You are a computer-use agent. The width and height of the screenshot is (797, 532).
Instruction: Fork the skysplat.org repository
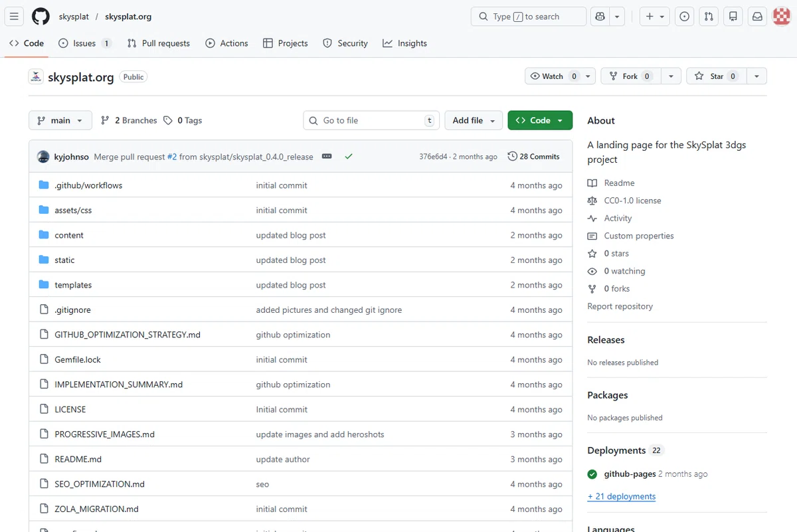[631, 76]
